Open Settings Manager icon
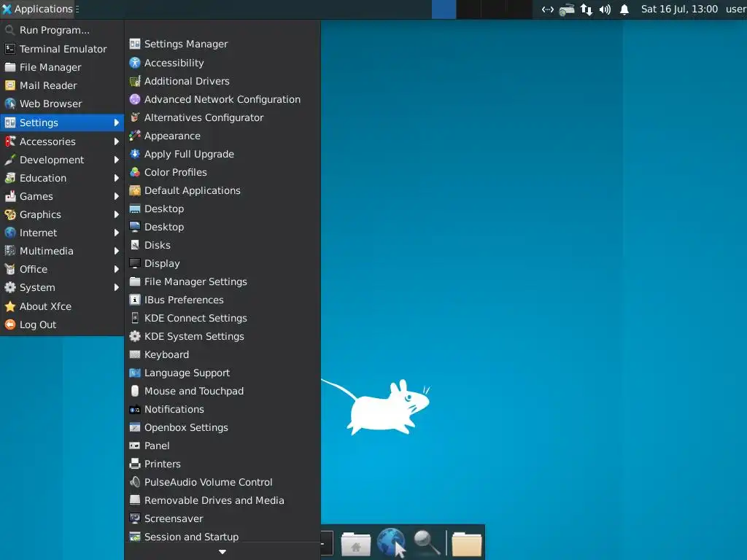 coord(135,44)
